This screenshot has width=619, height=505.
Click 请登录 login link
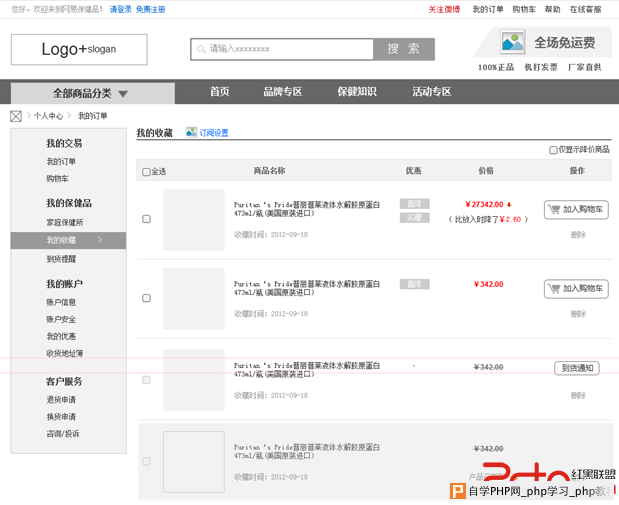(120, 9)
